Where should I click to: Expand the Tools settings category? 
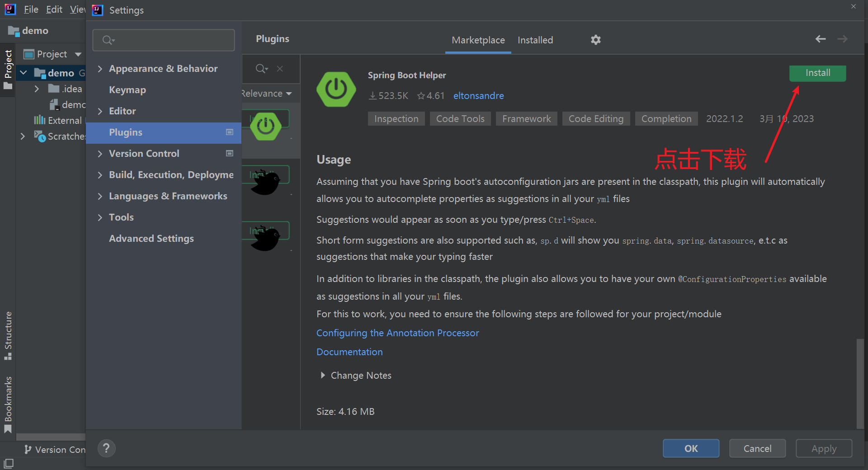[x=100, y=217]
